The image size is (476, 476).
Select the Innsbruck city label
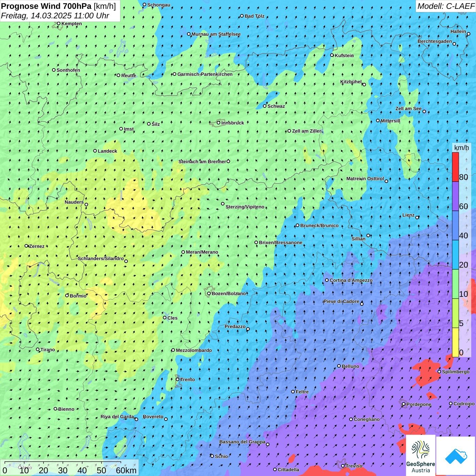pyautogui.click(x=233, y=123)
